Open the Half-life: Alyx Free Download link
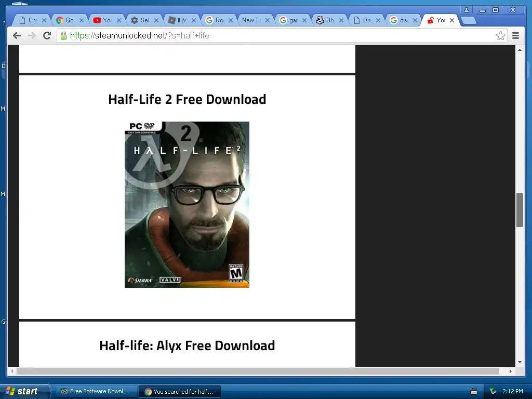 pyautogui.click(x=187, y=345)
